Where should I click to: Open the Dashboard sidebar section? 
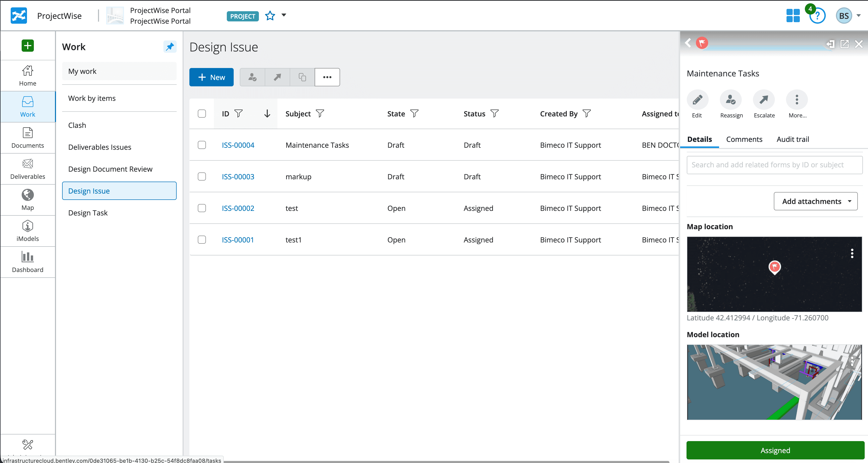pyautogui.click(x=28, y=262)
